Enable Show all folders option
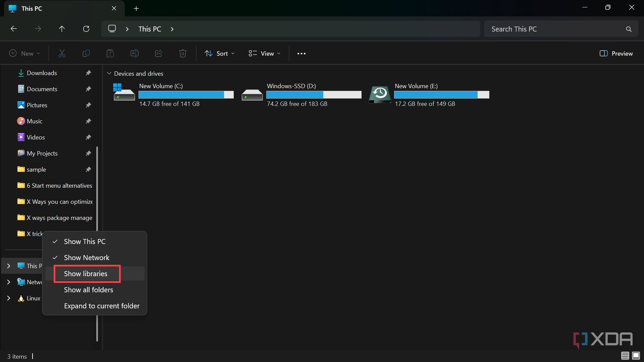 click(x=95, y=290)
